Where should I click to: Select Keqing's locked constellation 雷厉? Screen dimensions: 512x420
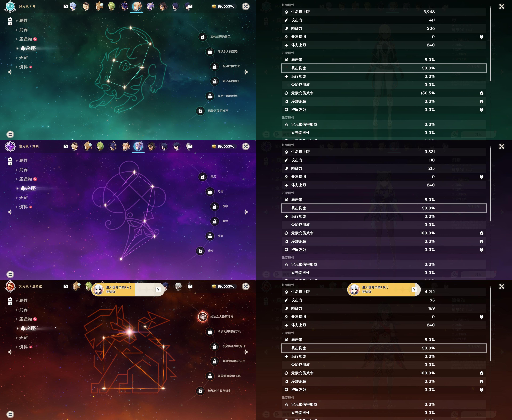pos(203,177)
